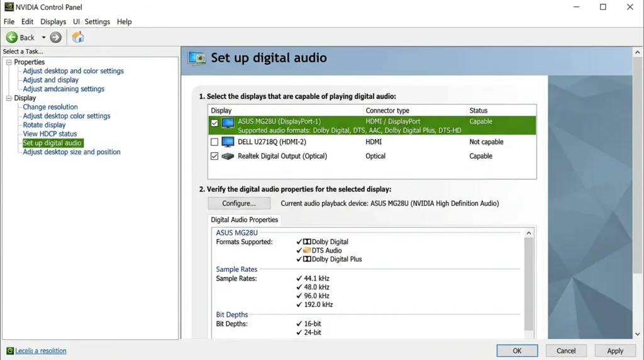Check the DELL U2718Q display checkbox
The width and height of the screenshot is (644, 360).
pyautogui.click(x=214, y=142)
